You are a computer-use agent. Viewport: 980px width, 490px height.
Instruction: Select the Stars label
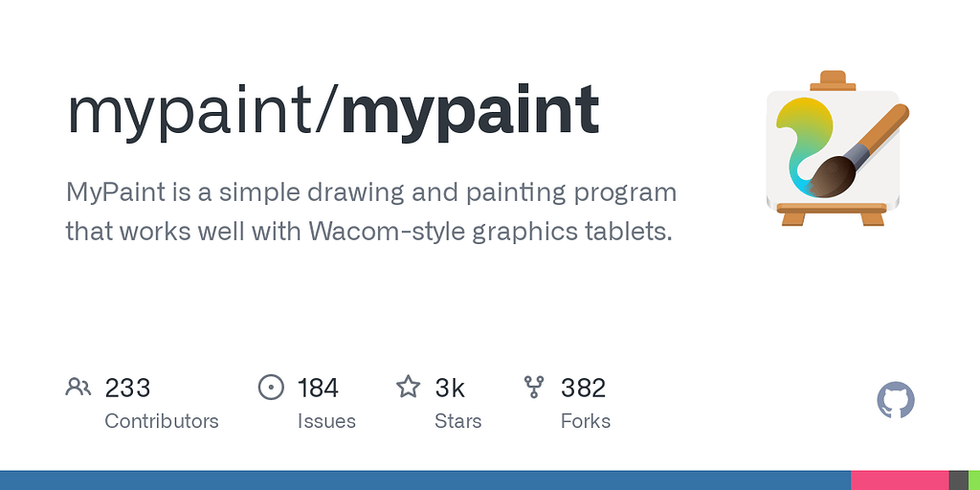458,421
